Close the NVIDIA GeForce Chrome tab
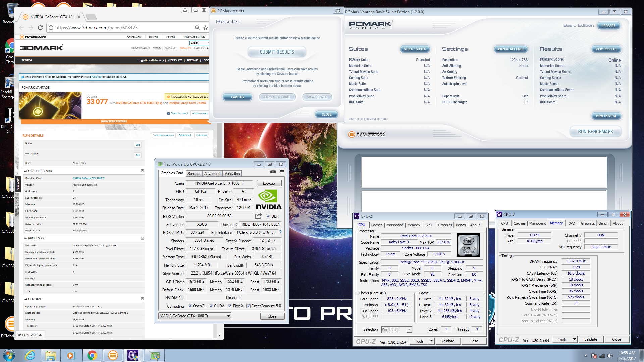This screenshot has height=362, width=644. pos(79,17)
